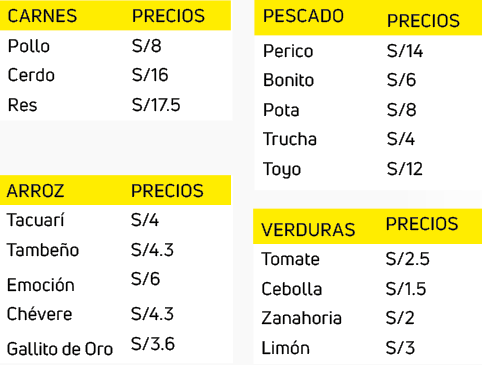The height and width of the screenshot is (365, 482).
Task: Click the VERDURAS header label
Action: click(x=308, y=230)
